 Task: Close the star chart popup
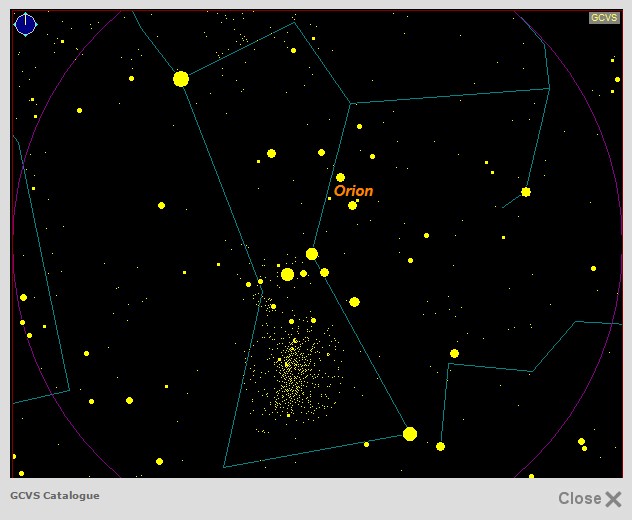pos(589,499)
